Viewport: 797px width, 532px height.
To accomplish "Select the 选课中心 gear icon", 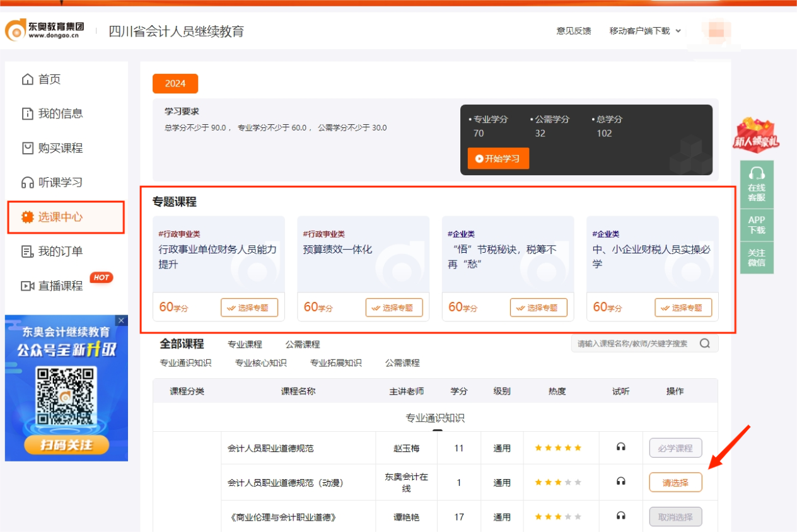I will pyautogui.click(x=27, y=217).
